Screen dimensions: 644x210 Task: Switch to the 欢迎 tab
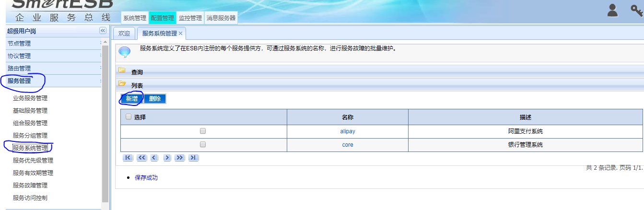pos(124,34)
